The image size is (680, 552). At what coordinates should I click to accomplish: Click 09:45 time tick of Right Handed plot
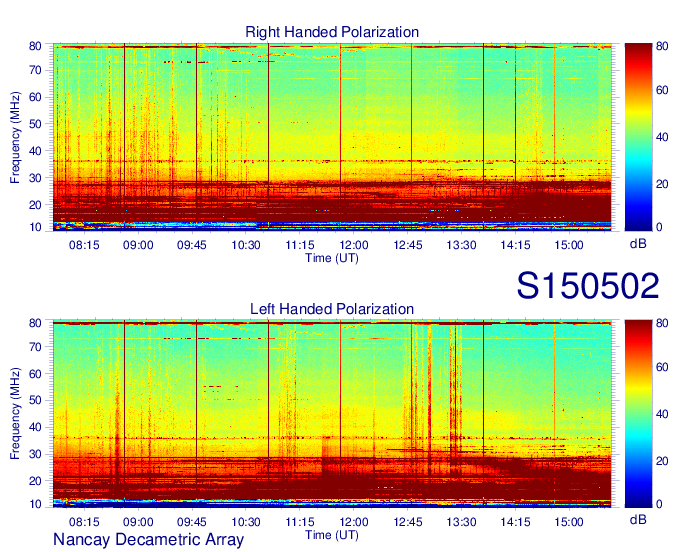pyautogui.click(x=192, y=245)
